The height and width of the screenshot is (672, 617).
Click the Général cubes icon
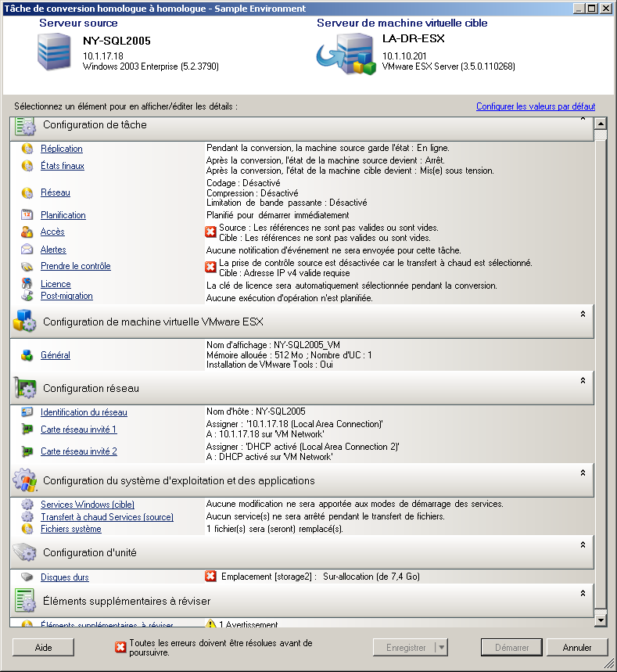point(27,355)
